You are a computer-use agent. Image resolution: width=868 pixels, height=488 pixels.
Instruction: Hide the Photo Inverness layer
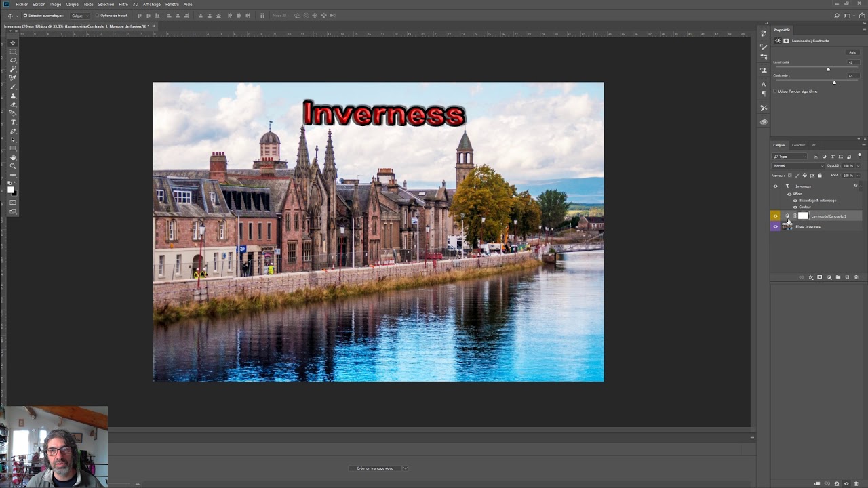tap(776, 226)
